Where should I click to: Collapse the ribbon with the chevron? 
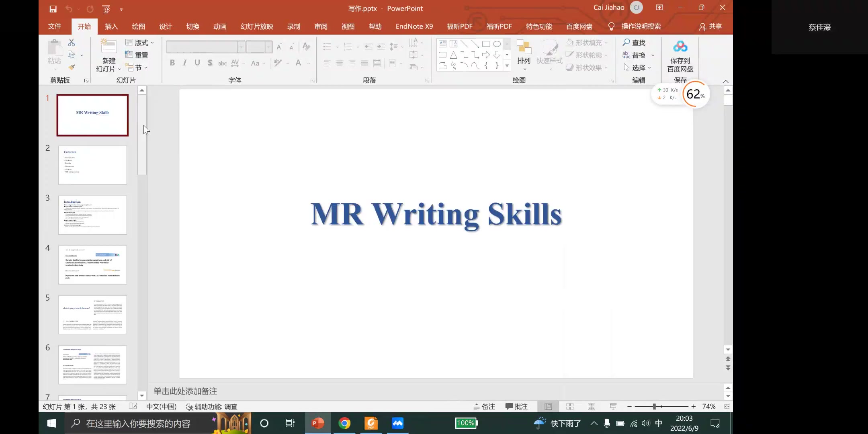[725, 81]
